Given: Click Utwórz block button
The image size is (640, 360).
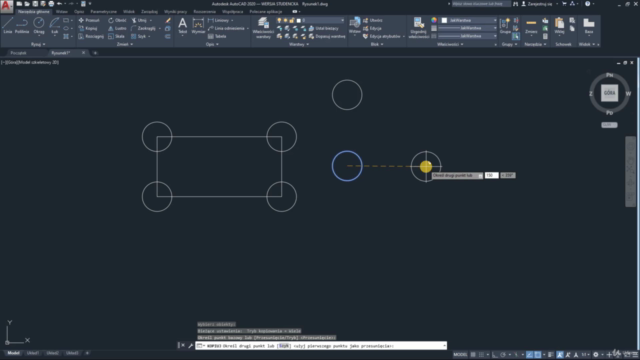Looking at the screenshot, I should click(x=373, y=20).
